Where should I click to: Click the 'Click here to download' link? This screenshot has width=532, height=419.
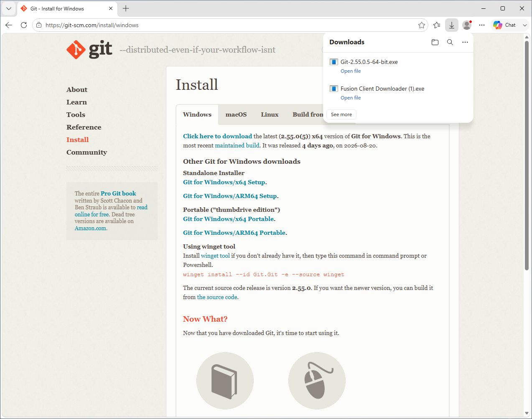click(x=217, y=136)
